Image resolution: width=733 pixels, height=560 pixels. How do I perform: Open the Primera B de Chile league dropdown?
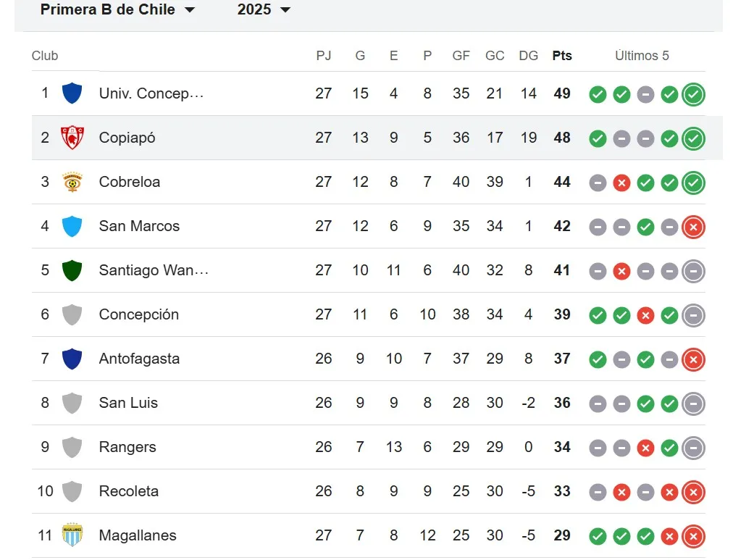(109, 10)
